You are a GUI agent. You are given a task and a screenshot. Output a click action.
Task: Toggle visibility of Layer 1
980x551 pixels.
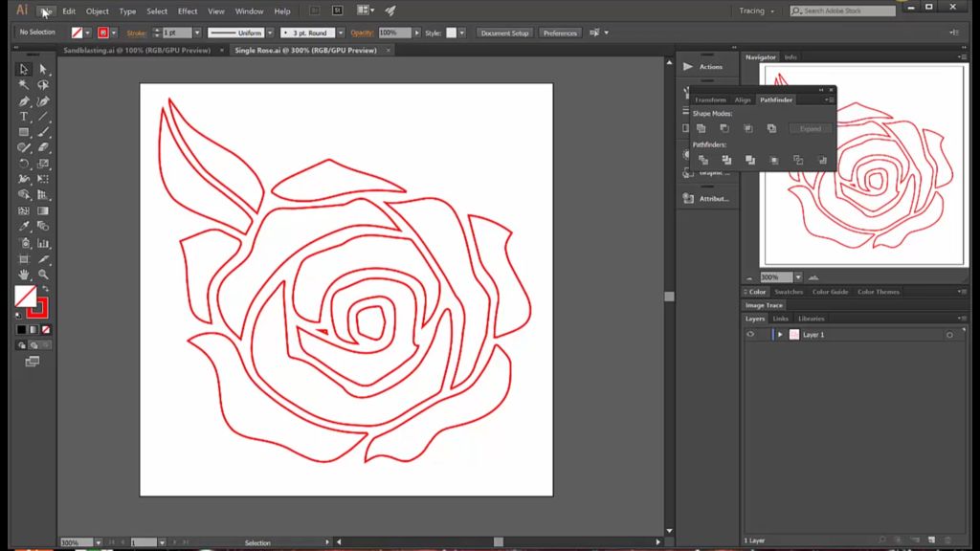point(750,334)
